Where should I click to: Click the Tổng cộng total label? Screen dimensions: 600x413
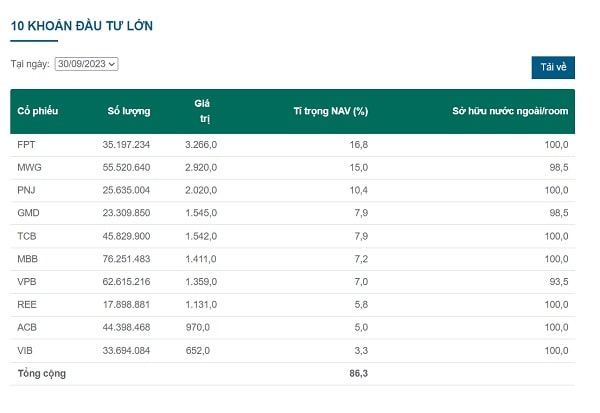click(x=42, y=374)
